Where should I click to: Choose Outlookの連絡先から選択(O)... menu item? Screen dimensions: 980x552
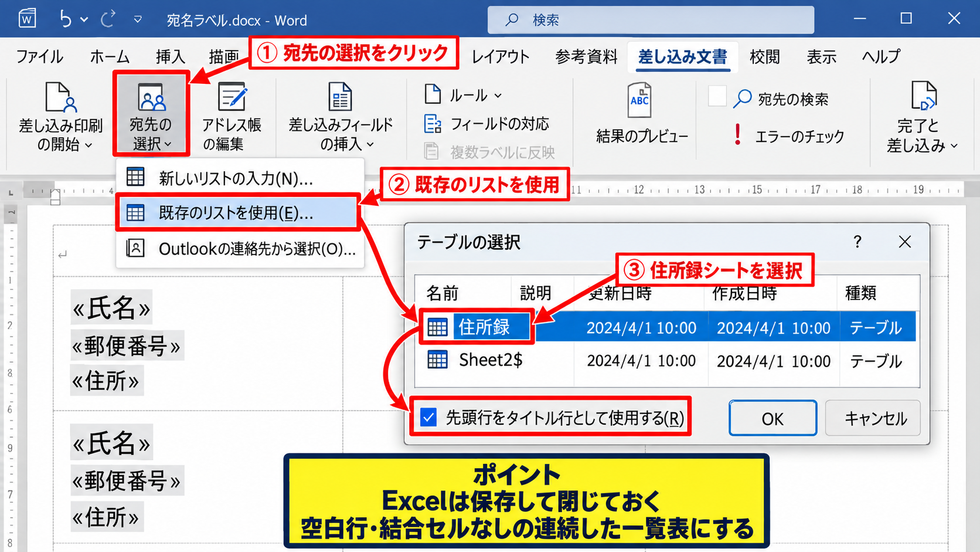240,249
